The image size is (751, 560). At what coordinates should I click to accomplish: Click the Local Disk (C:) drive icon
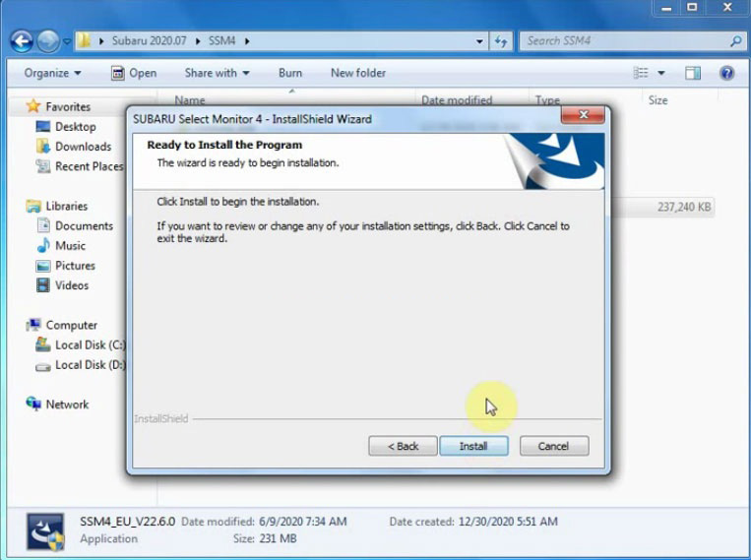[x=43, y=343]
